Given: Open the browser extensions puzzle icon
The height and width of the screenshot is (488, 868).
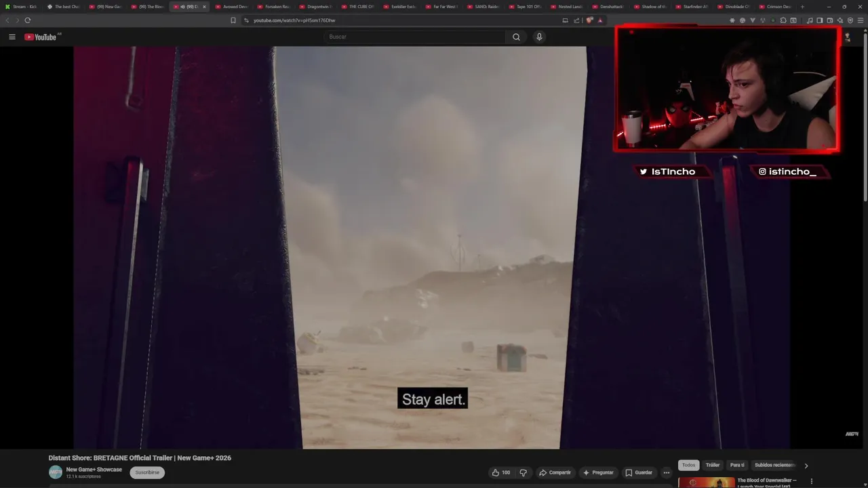Looking at the screenshot, I should (x=783, y=20).
